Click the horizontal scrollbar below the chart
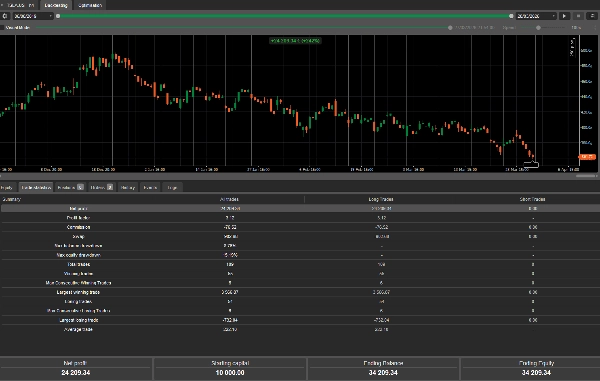This screenshot has width=600, height=381. click(585, 176)
